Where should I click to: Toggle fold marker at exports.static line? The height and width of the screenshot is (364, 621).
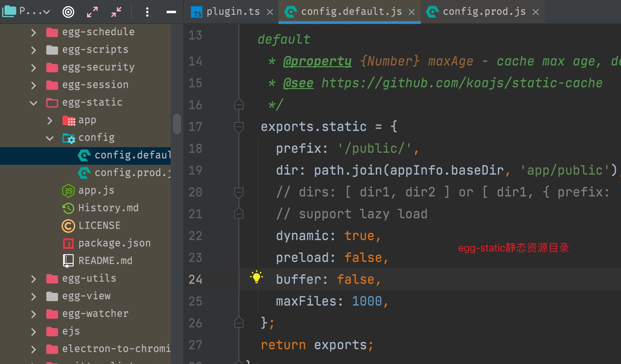239,127
